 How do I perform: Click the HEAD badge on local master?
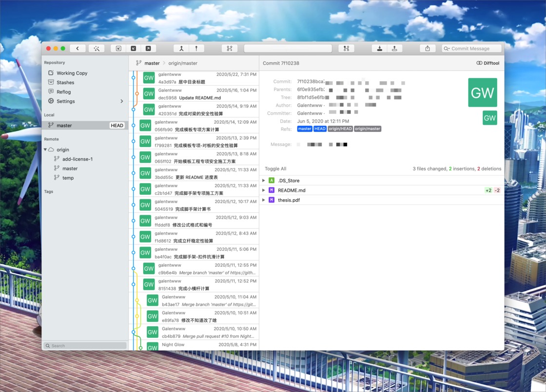coord(117,126)
